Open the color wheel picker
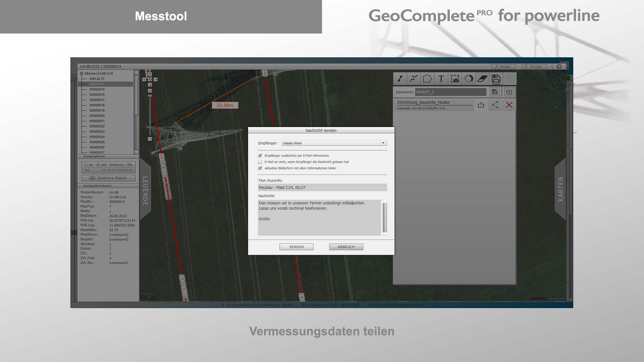The width and height of the screenshot is (644, 362). [x=469, y=79]
